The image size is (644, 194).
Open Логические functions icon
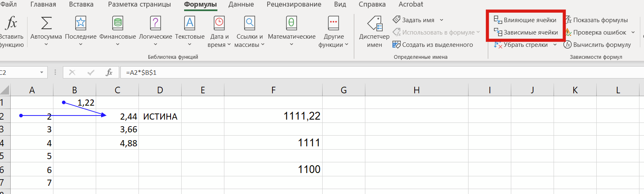(155, 23)
